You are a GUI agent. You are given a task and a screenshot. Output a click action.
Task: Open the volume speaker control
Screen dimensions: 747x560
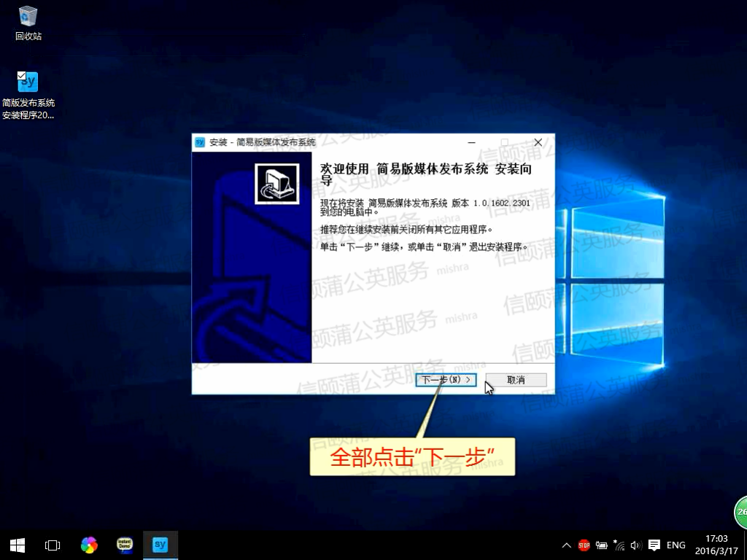635,545
